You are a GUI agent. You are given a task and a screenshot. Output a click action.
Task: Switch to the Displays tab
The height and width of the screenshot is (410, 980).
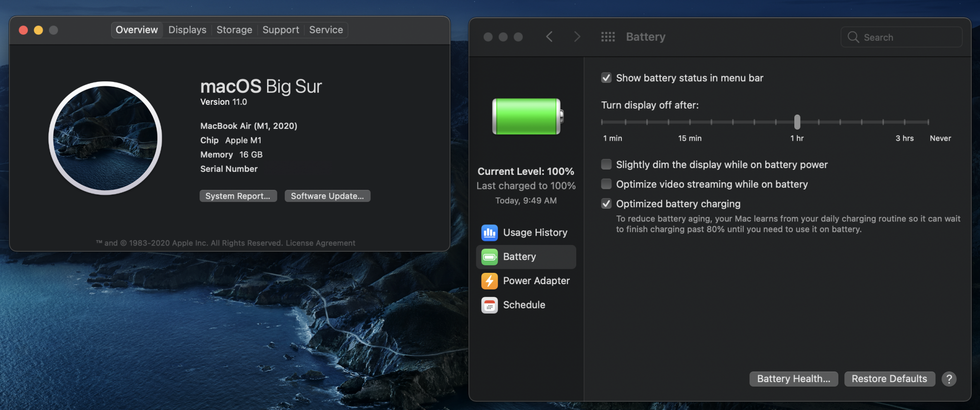(x=187, y=30)
